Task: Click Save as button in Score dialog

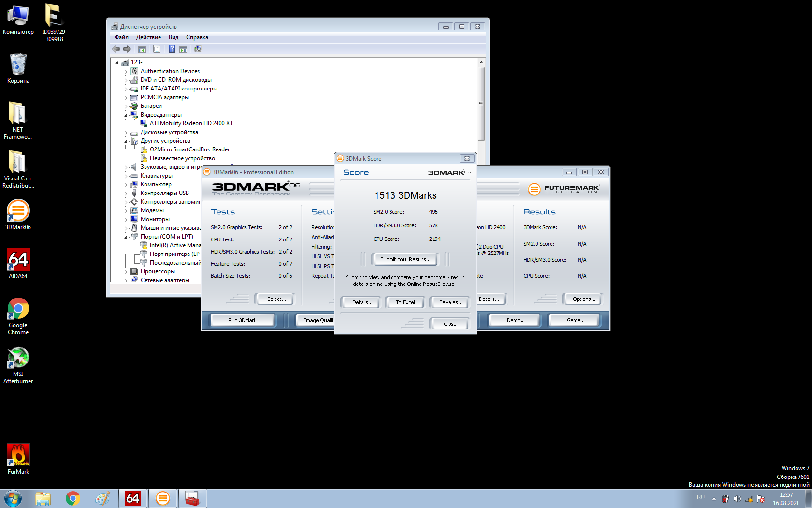Action: pos(450,302)
